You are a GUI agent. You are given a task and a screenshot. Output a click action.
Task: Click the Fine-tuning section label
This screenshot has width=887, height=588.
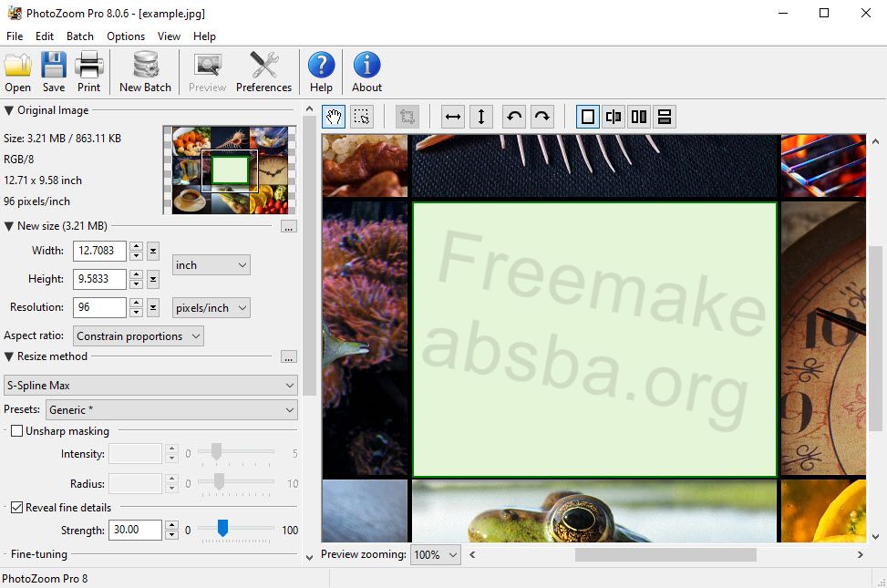point(39,554)
